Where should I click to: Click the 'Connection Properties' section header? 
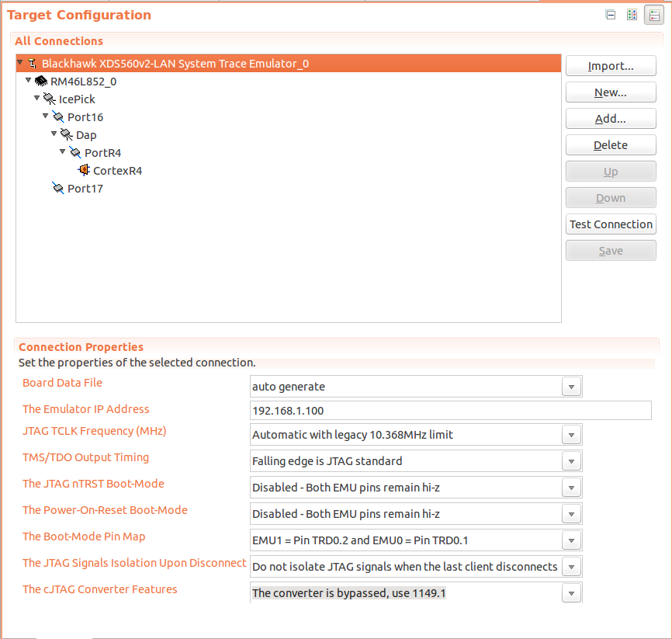[x=81, y=347]
